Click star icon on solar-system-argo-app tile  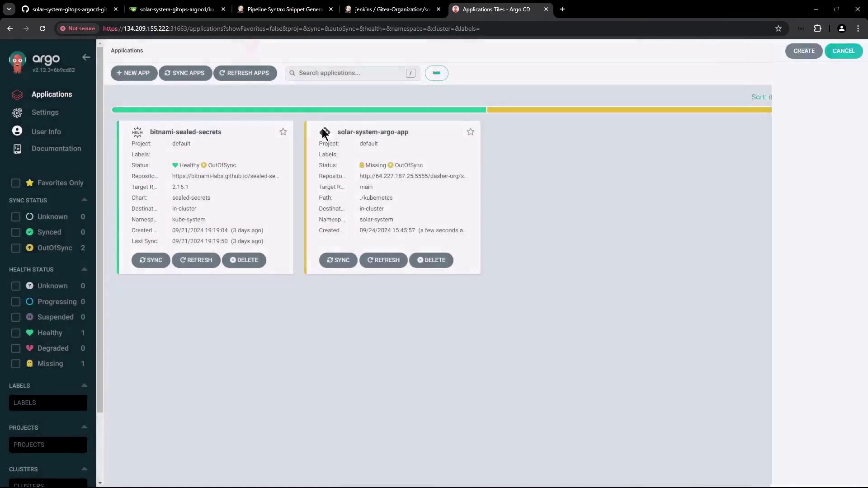tap(470, 132)
